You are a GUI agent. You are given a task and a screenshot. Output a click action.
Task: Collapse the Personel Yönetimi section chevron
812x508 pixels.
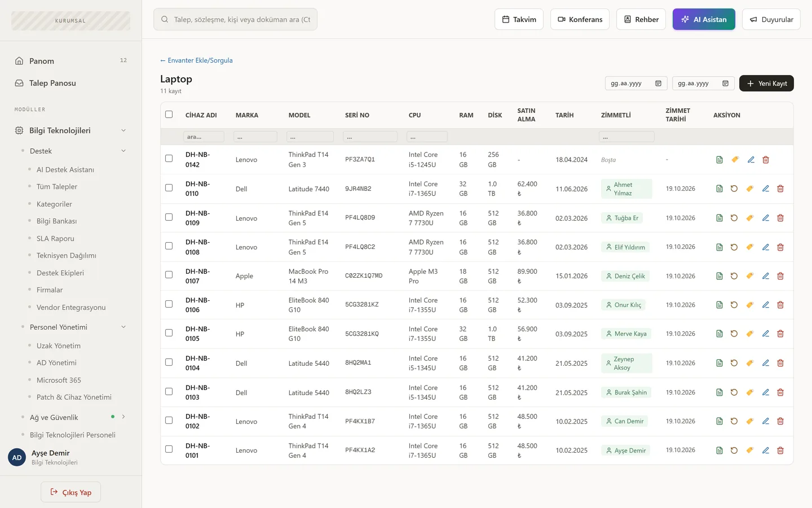(x=123, y=327)
